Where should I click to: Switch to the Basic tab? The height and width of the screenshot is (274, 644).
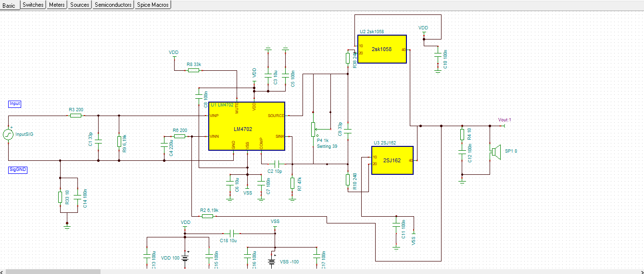[x=9, y=5]
